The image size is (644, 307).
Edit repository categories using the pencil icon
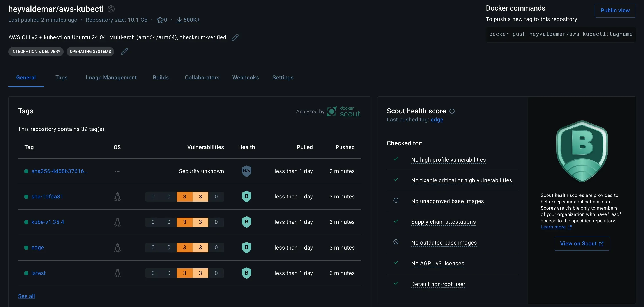(x=124, y=52)
